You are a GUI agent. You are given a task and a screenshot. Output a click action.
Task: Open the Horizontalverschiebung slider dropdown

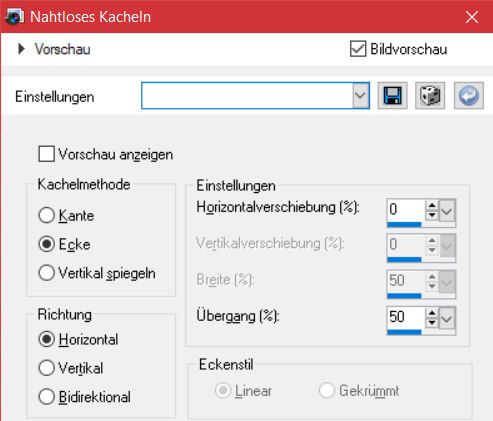pyautogui.click(x=447, y=211)
